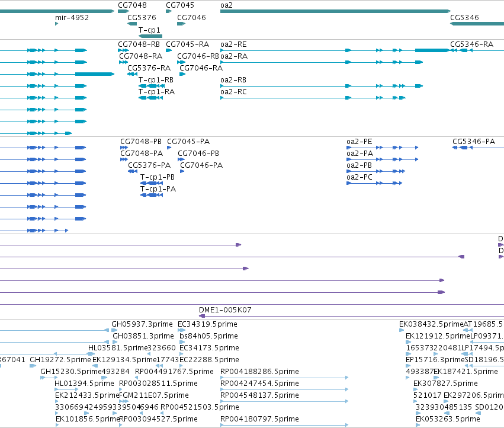
Task: Open protein CG5376-PA
Action: pos(149,165)
